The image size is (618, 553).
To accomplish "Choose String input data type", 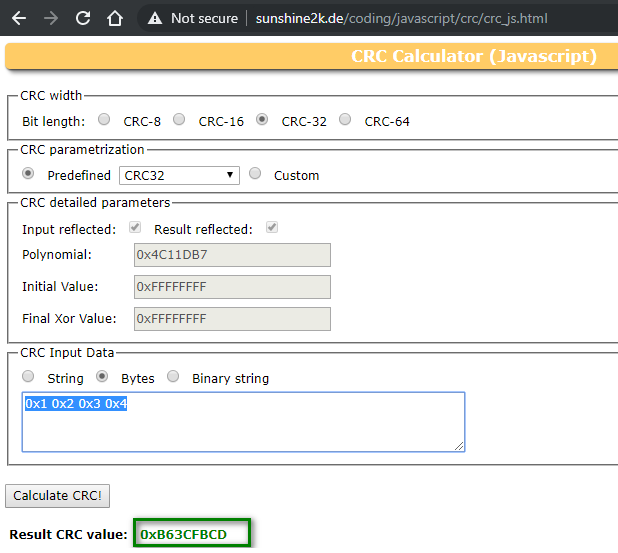I will click(x=28, y=377).
